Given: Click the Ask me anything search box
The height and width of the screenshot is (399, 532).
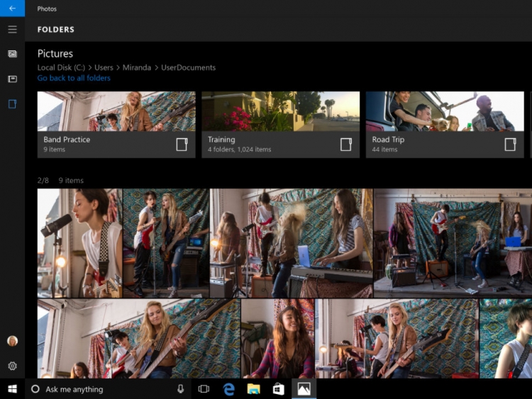Looking at the screenshot, I should pyautogui.click(x=99, y=389).
